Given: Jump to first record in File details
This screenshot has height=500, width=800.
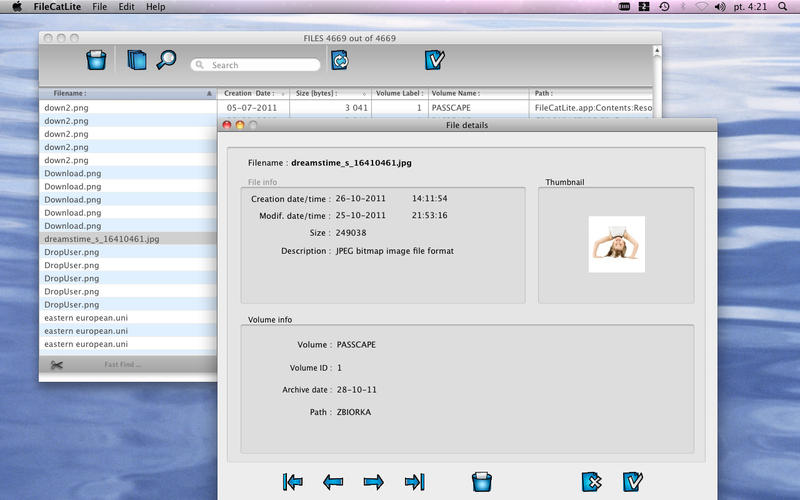Looking at the screenshot, I should (x=293, y=482).
